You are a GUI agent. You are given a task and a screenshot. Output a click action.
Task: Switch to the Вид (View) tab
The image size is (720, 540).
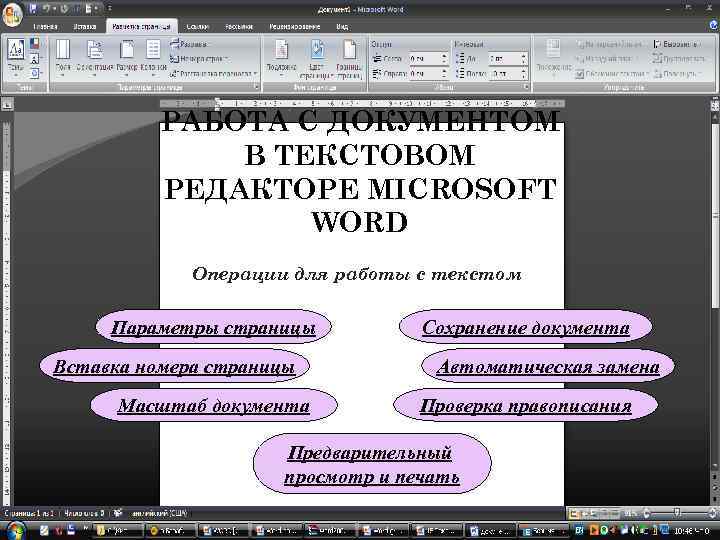[342, 27]
